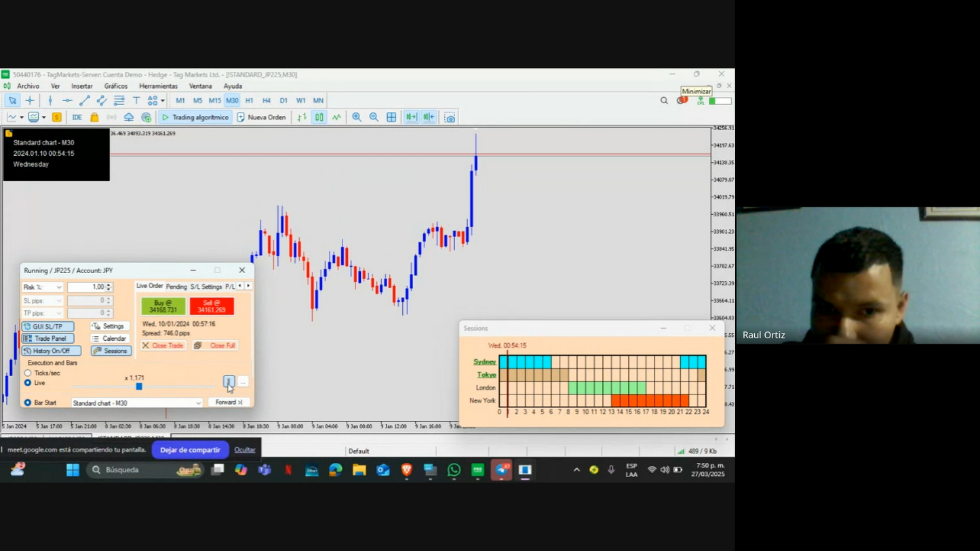Adjust the x 1.171 speed slider
Screen dimensions: 980x551
139,386
